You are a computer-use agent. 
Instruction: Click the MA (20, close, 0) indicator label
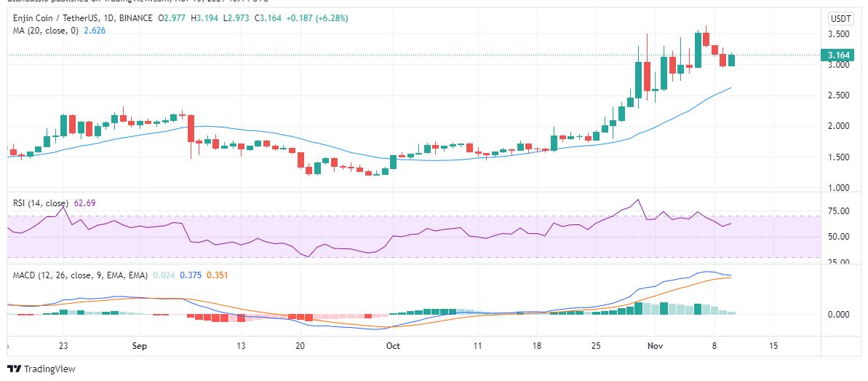[47, 31]
